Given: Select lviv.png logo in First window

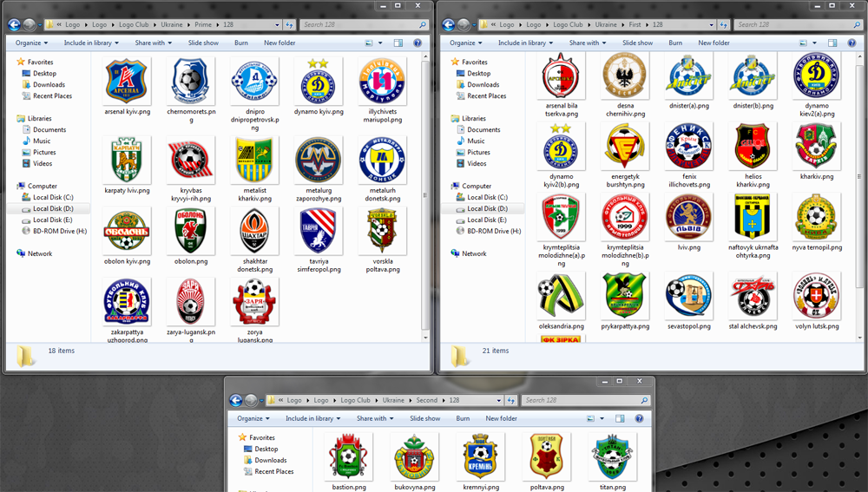Looking at the screenshot, I should tap(688, 218).
